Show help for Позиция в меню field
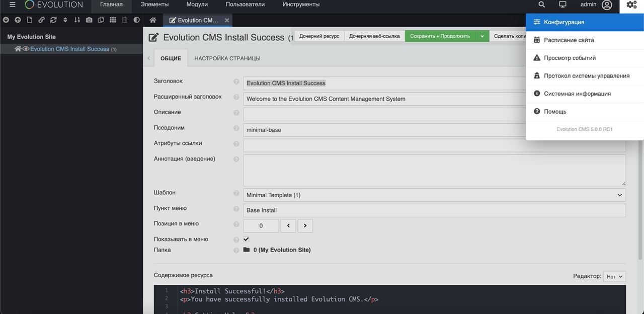Screen dimensions: 644x314 coord(236,224)
